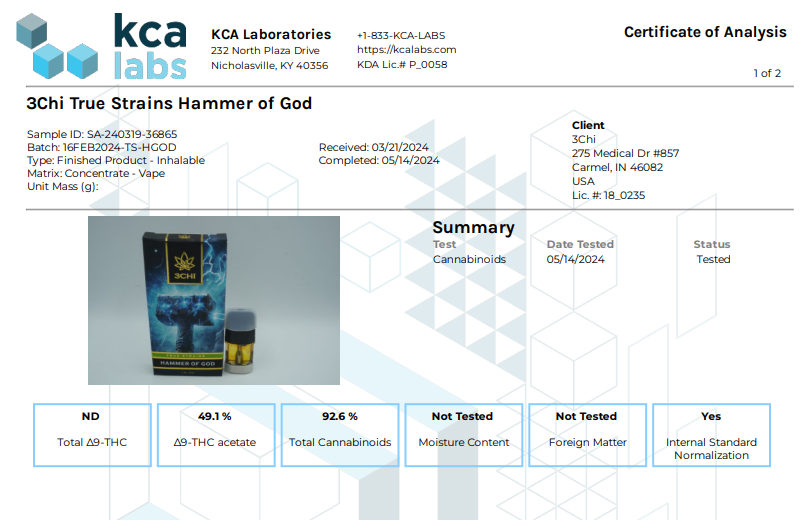Click the status value Tested

click(x=713, y=259)
